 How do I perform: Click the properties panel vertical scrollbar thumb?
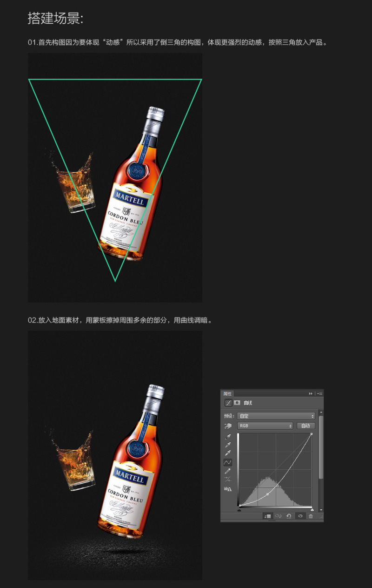pyautogui.click(x=321, y=447)
